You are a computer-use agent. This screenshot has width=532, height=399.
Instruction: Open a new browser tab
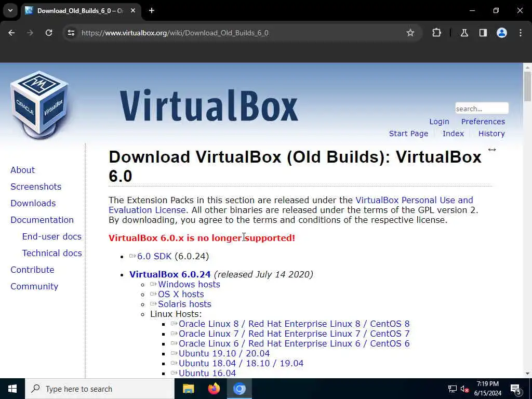[x=152, y=10]
